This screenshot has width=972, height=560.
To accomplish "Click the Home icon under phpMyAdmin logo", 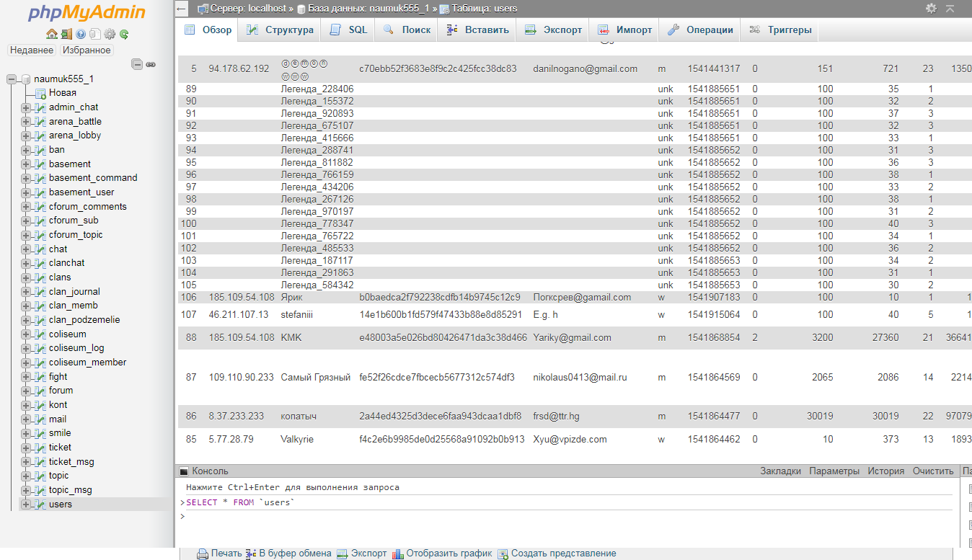I will [51, 34].
